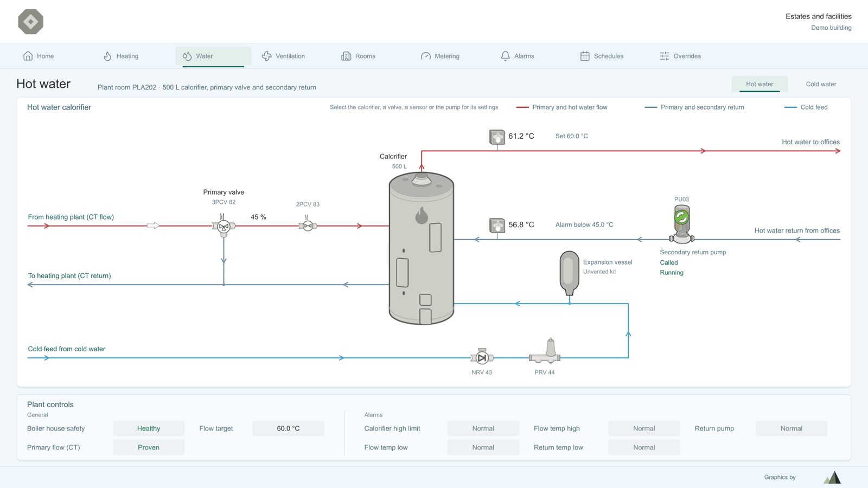The image size is (868, 488).
Task: Click the Return pump Normal status
Action: [792, 428]
